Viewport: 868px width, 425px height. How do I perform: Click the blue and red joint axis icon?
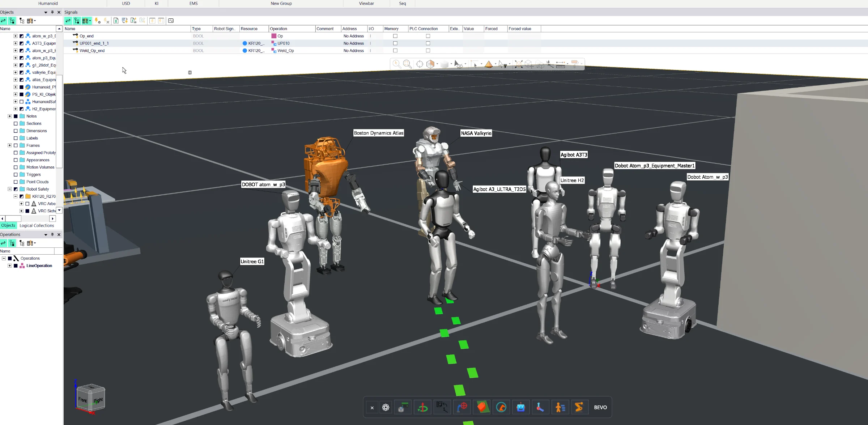click(x=540, y=407)
